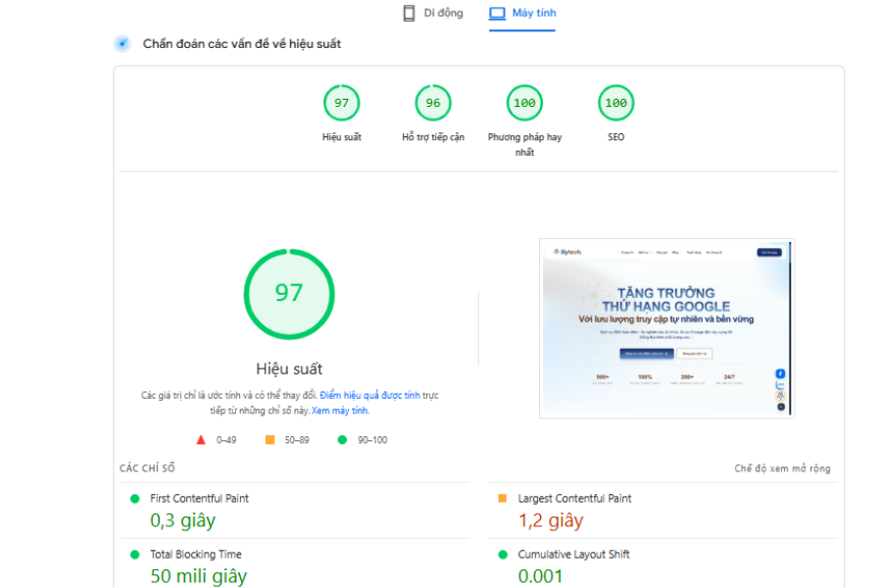The height and width of the screenshot is (588, 882).
Task: Click the mobile phone icon
Action: 409,13
